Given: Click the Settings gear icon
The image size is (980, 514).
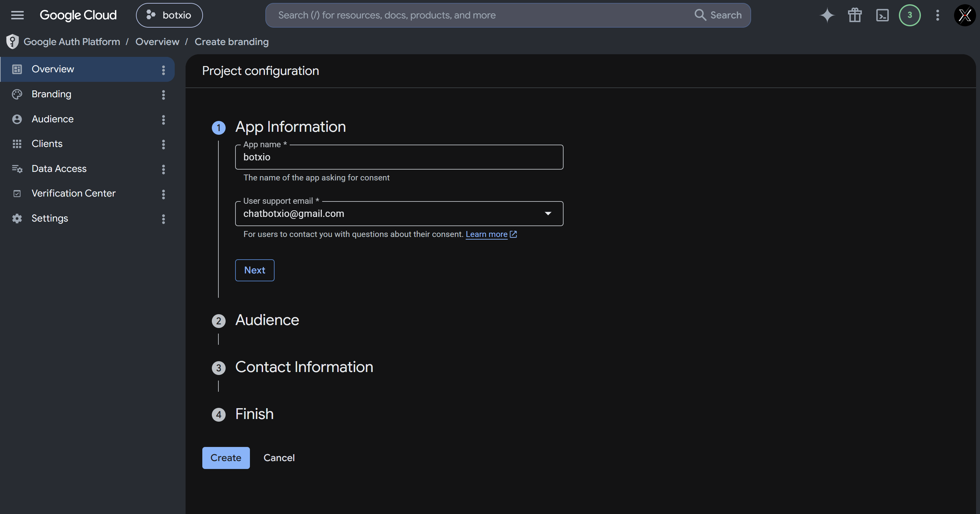Looking at the screenshot, I should 17,219.
